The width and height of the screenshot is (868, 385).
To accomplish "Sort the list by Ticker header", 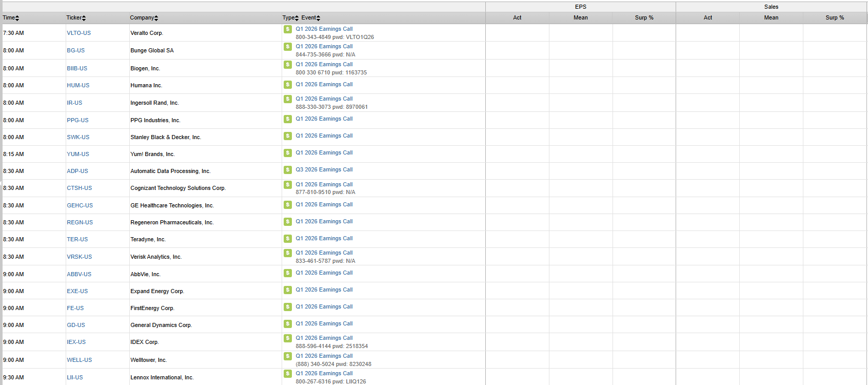I will [76, 18].
